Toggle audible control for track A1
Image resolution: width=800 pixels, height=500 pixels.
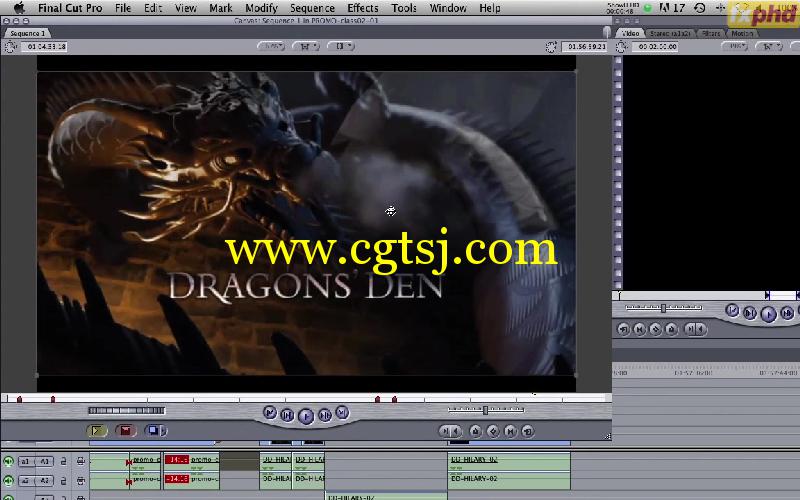(8, 461)
